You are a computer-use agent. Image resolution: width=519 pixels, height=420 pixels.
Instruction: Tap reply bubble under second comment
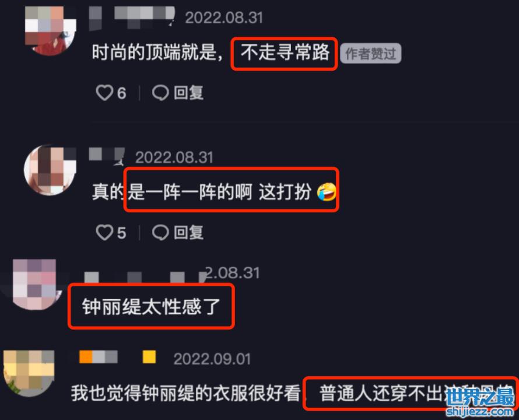click(x=160, y=232)
